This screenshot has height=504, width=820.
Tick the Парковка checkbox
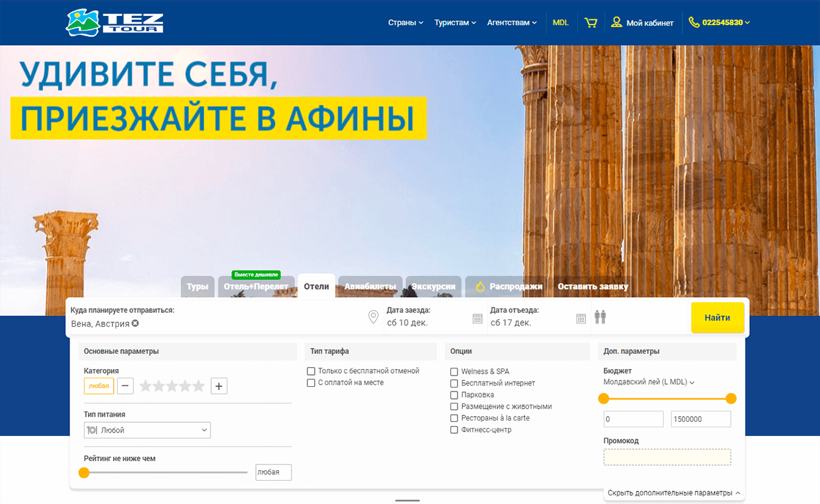click(454, 395)
